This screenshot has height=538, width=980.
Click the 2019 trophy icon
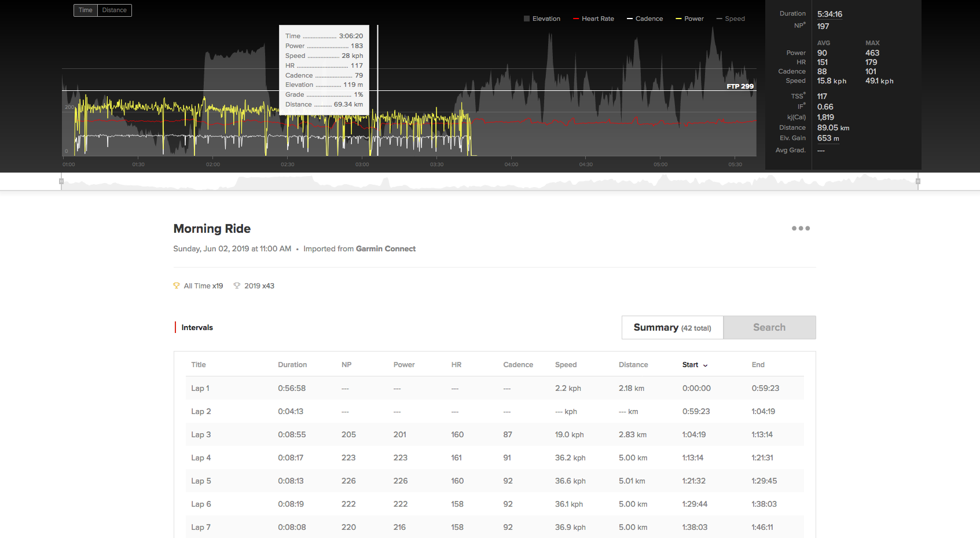pyautogui.click(x=237, y=286)
